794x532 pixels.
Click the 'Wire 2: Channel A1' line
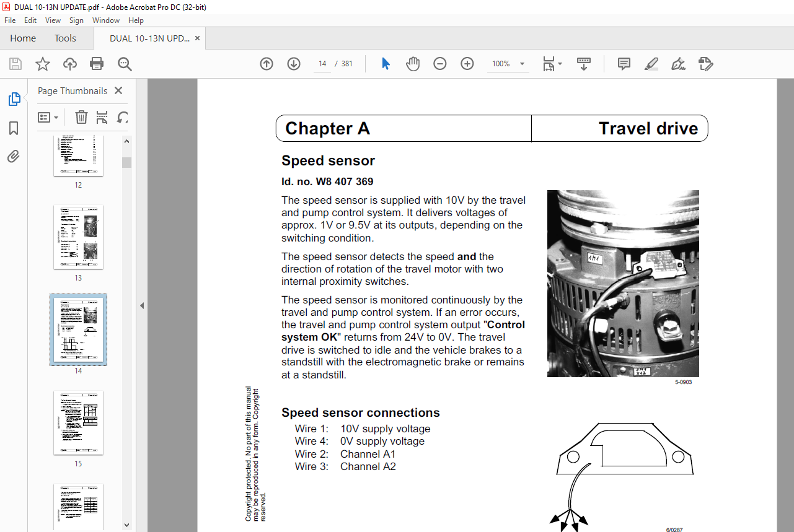345,454
